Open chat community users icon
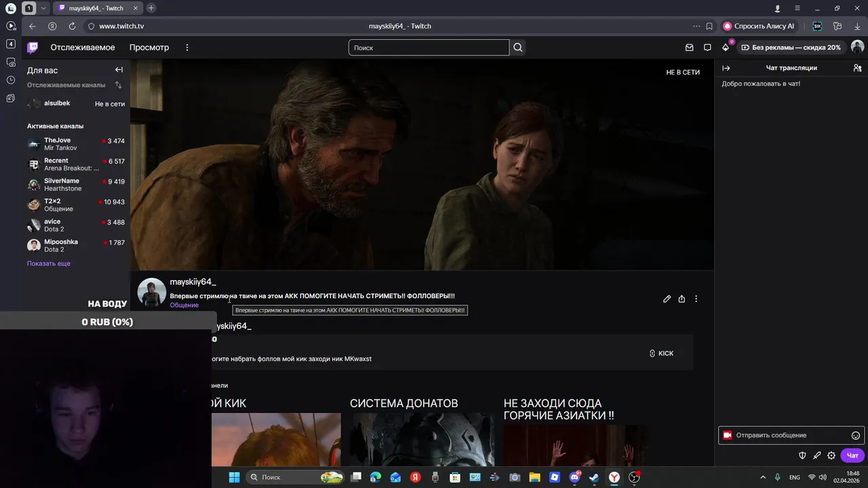 click(x=857, y=68)
